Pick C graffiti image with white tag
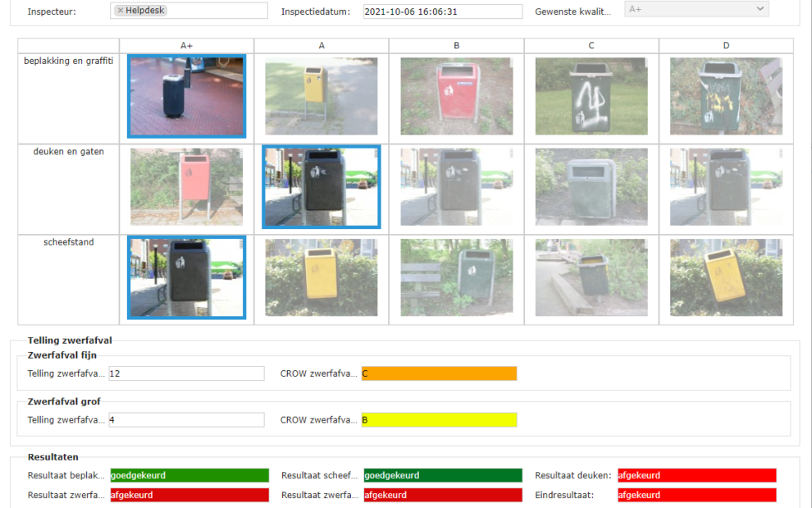Viewport: 812px width, 508px height. (591, 96)
